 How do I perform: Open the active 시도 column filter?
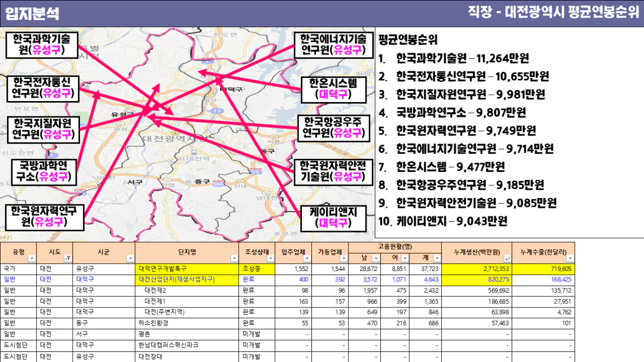pyautogui.click(x=67, y=258)
